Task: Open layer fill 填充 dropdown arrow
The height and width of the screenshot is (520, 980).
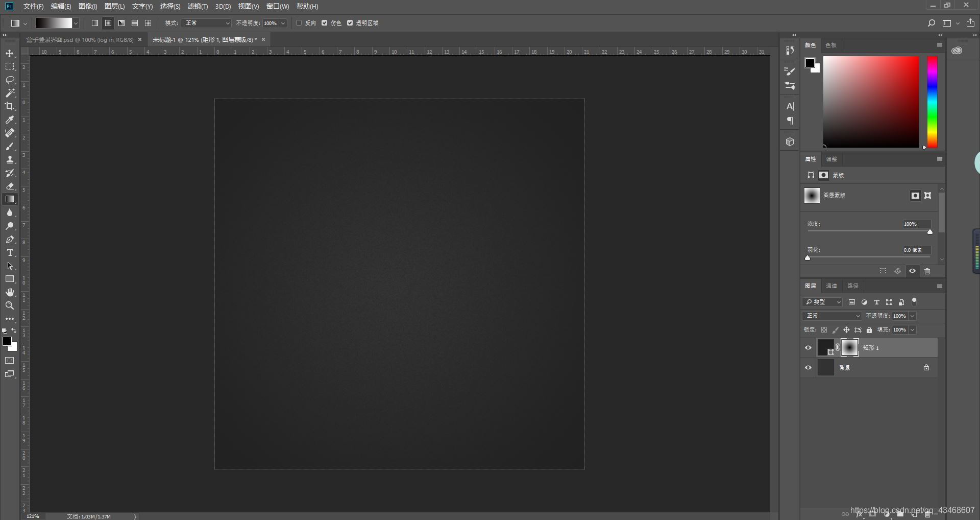Action: tap(912, 330)
